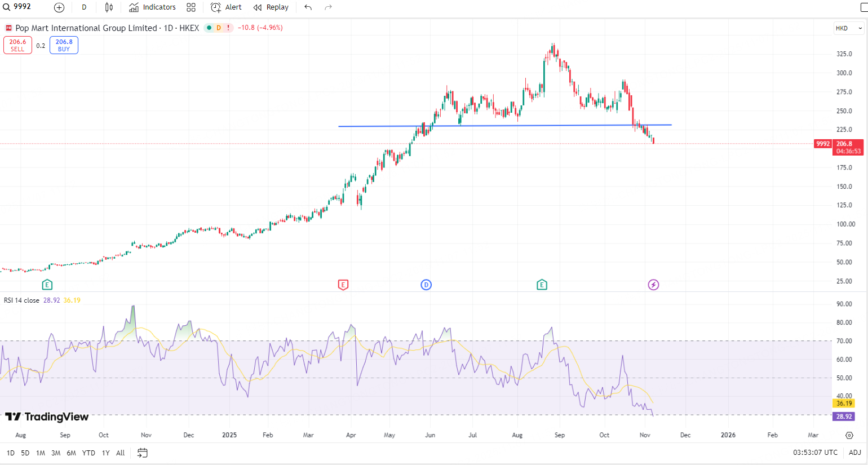Click the yellow 36.19 RSI value label

(844, 404)
